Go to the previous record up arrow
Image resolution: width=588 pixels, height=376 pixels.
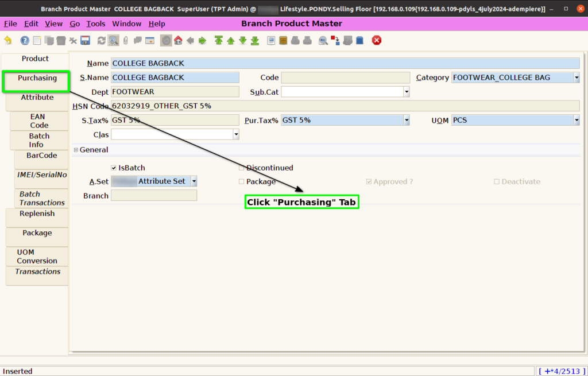[231, 41]
